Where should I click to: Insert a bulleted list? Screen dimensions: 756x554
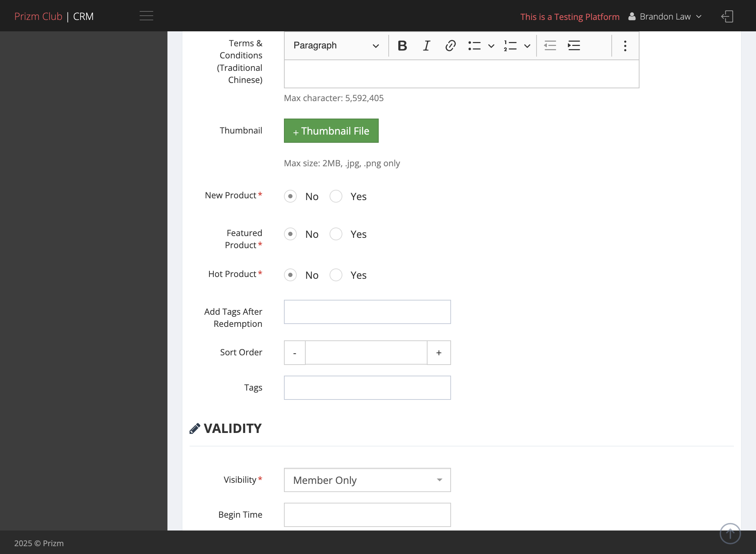474,46
